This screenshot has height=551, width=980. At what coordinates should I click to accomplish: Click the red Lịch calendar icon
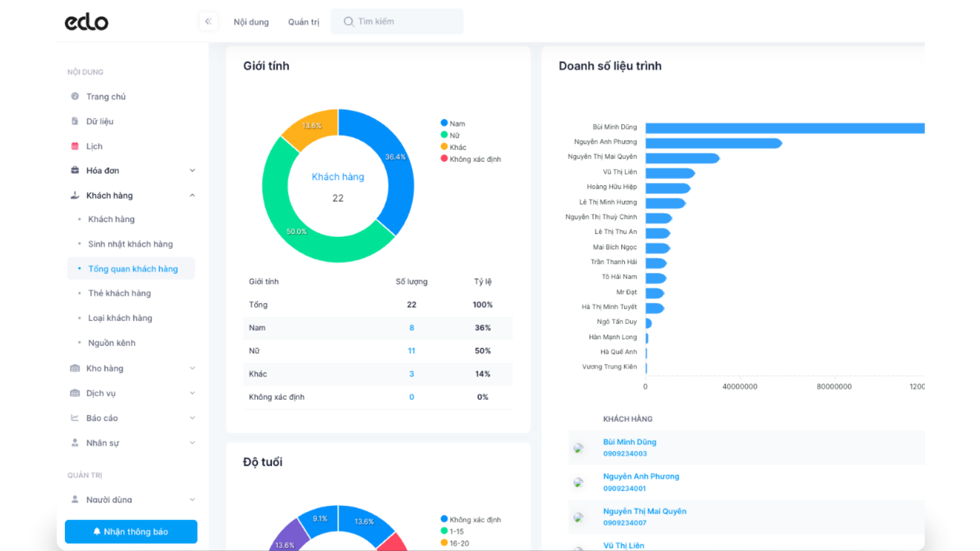(x=75, y=146)
